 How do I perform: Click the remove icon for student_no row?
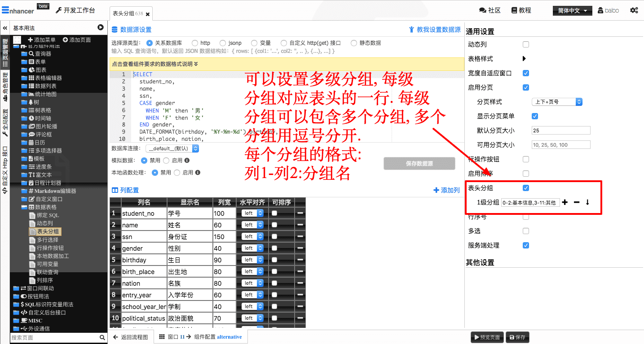[300, 213]
